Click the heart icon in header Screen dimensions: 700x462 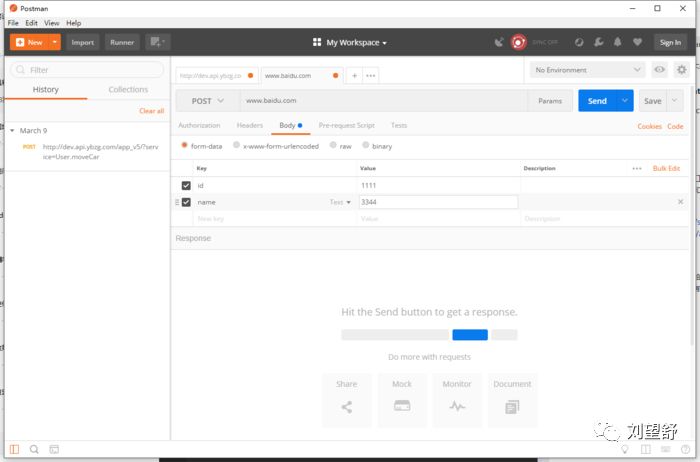638,42
